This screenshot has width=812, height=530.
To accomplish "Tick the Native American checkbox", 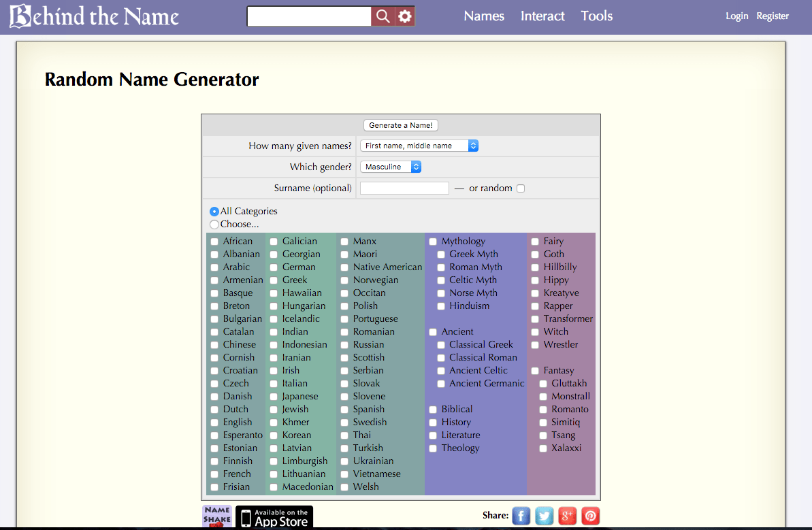I will tap(344, 267).
